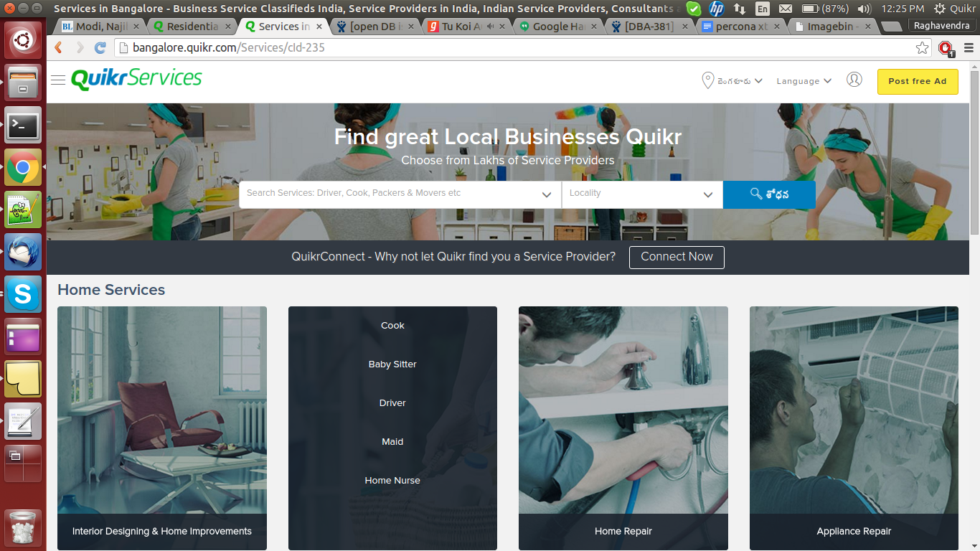Click the HP icon in system tray

click(x=715, y=9)
